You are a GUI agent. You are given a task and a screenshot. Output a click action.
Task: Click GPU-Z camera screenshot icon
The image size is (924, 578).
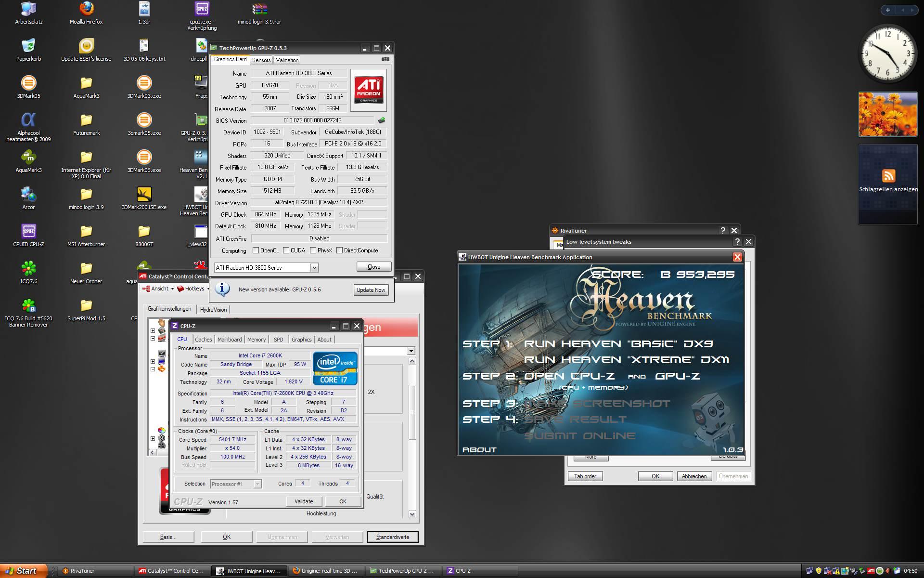click(x=385, y=59)
